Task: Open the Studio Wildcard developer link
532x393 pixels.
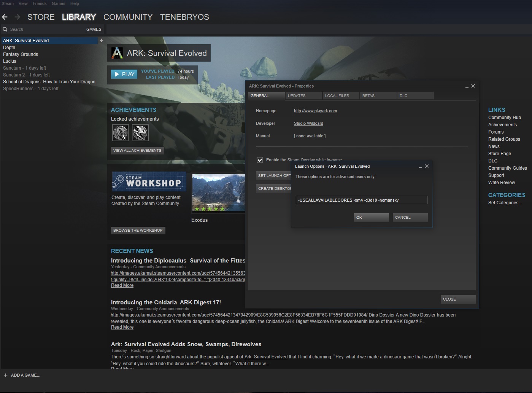Action: pyautogui.click(x=308, y=123)
